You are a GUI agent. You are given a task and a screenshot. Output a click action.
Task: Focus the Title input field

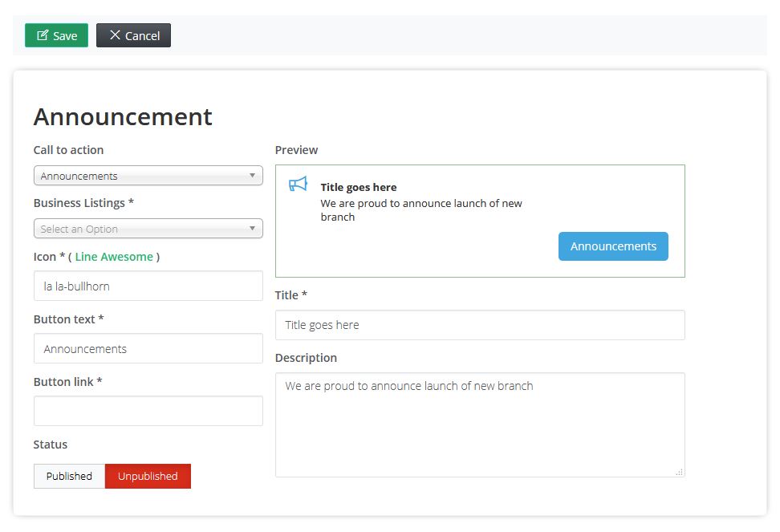coord(480,325)
